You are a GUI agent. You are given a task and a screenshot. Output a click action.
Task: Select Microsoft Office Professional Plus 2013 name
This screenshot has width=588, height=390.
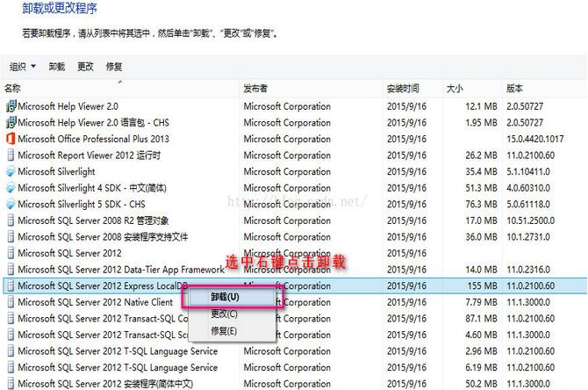[93, 139]
